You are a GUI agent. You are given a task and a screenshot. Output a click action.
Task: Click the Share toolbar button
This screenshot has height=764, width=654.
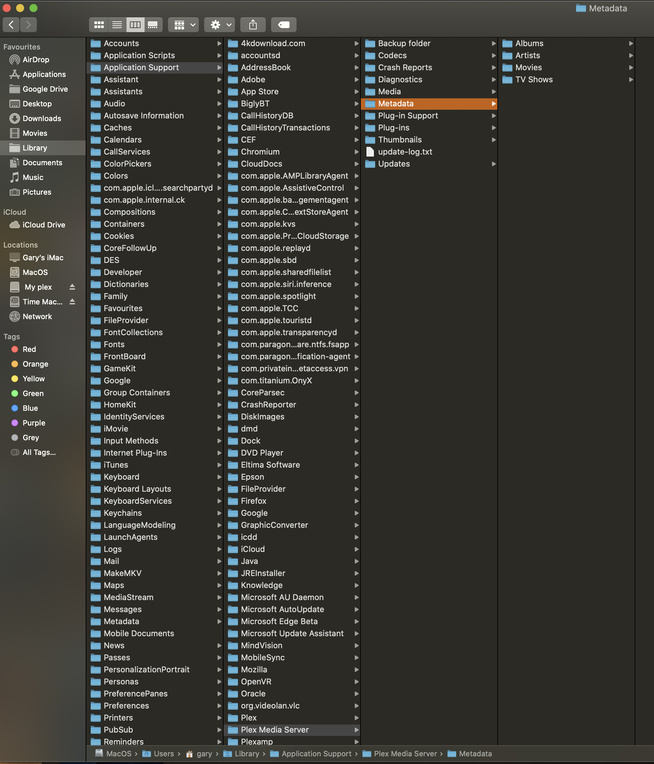pyautogui.click(x=253, y=24)
